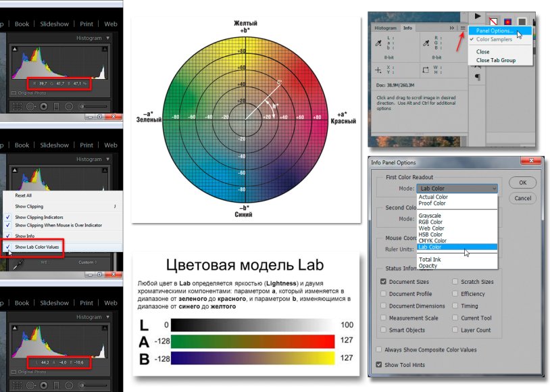Open the First Color Readout Mode dropdown
The image size is (550, 392).
pos(457,189)
